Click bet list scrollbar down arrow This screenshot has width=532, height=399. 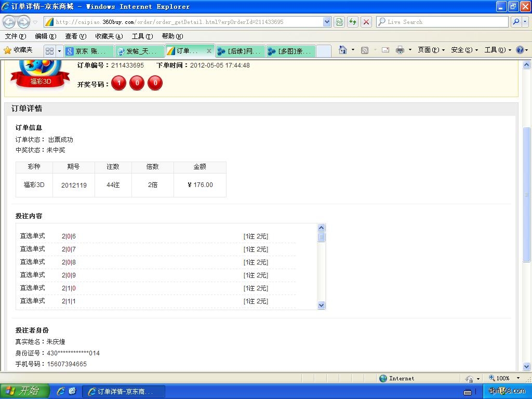click(321, 305)
